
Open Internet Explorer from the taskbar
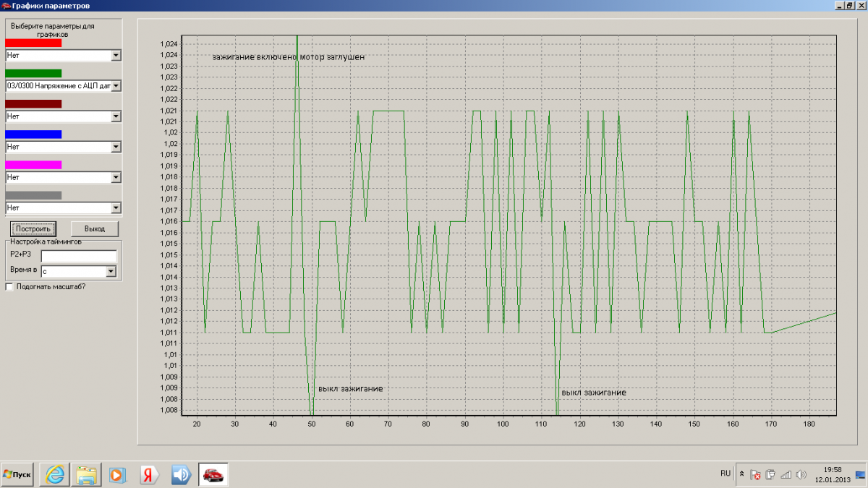coord(56,474)
